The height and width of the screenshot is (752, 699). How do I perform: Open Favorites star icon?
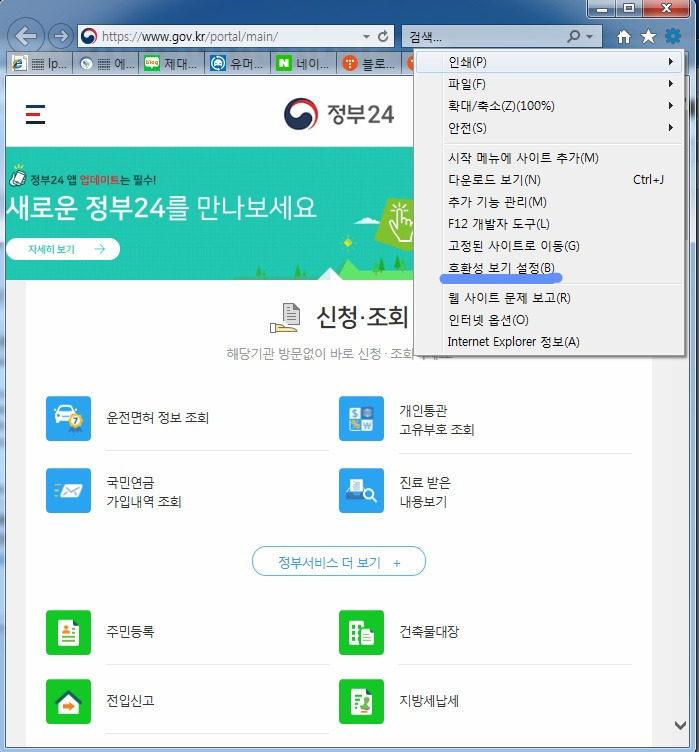click(648, 36)
